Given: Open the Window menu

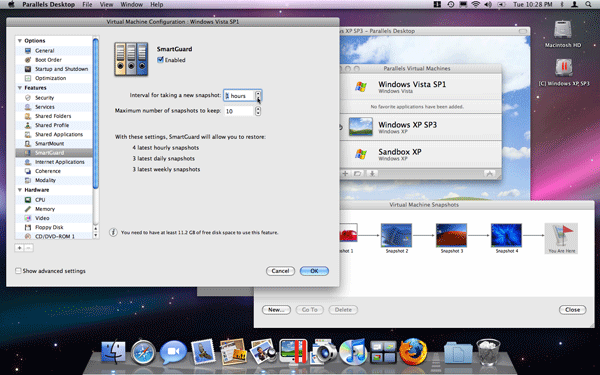Looking at the screenshot, I should [131, 5].
